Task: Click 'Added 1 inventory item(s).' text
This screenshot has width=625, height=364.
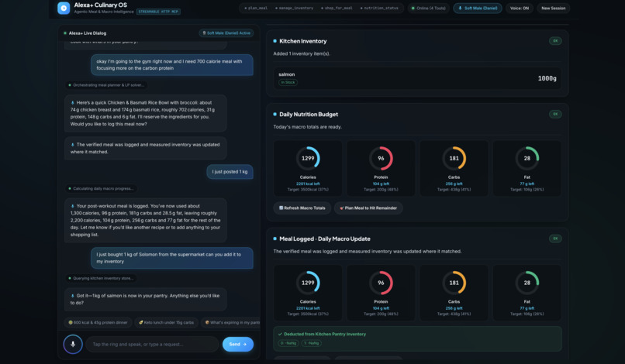Action: pos(302,53)
